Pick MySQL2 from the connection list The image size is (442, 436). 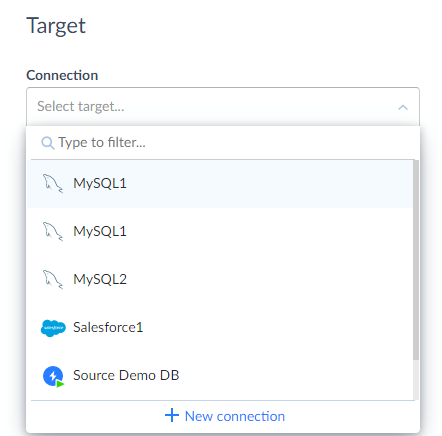(220, 279)
